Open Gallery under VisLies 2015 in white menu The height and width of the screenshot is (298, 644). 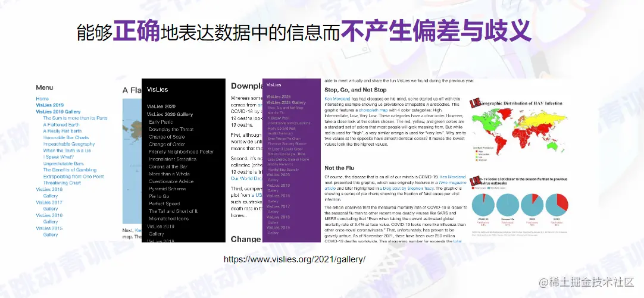[x=51, y=235]
